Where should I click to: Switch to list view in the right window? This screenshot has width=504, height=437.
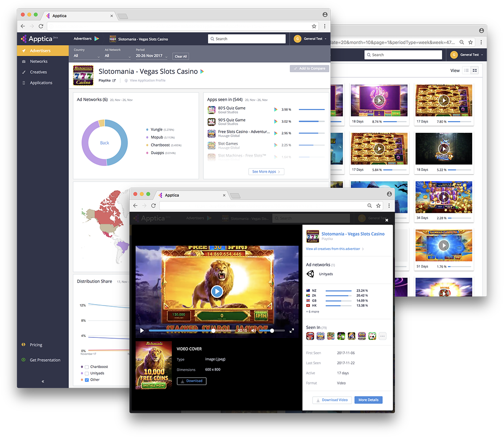click(x=466, y=71)
